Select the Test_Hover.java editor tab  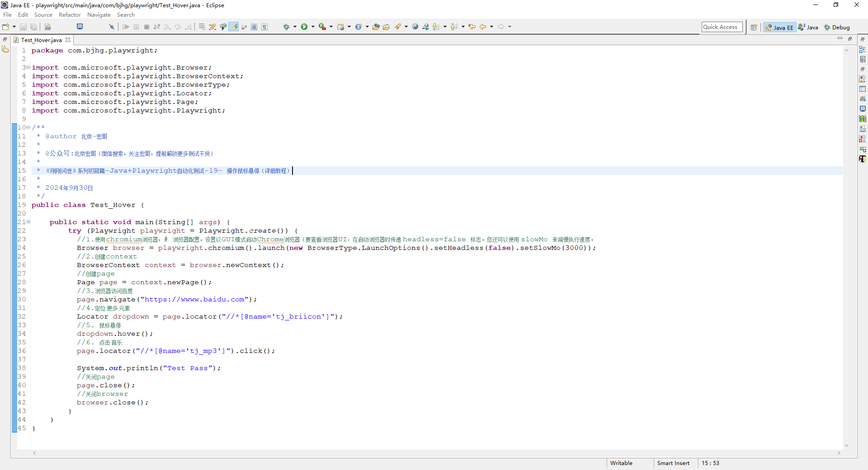click(x=41, y=40)
